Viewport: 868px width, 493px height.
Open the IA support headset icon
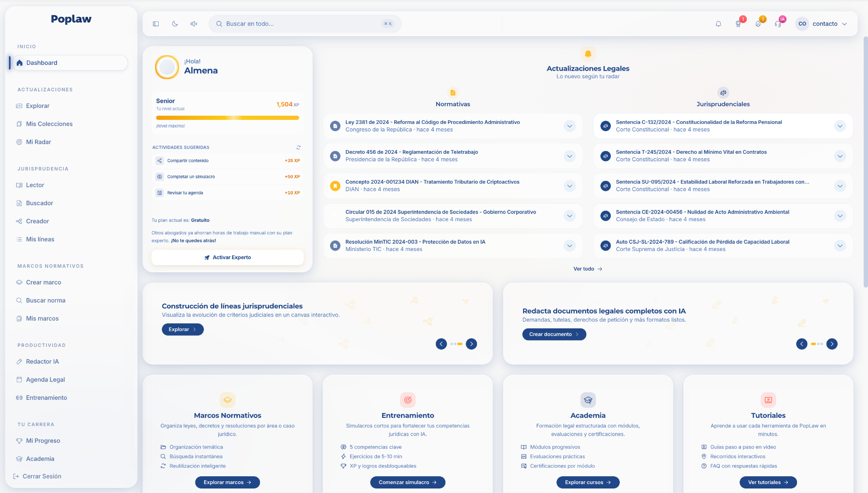click(778, 24)
